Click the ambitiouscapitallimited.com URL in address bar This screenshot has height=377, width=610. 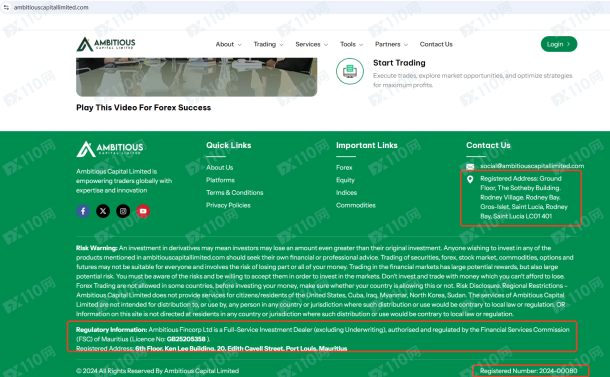[51, 7]
